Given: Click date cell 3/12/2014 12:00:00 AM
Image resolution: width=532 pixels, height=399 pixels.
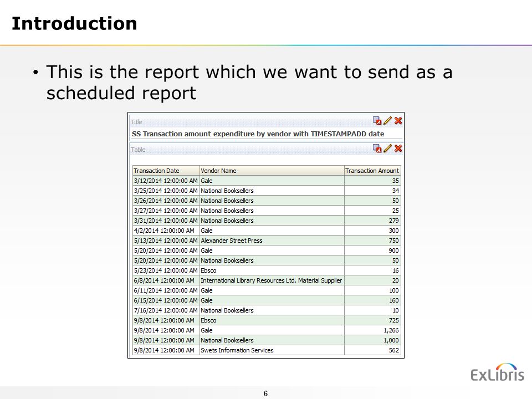Looking at the screenshot, I should click(x=166, y=181).
